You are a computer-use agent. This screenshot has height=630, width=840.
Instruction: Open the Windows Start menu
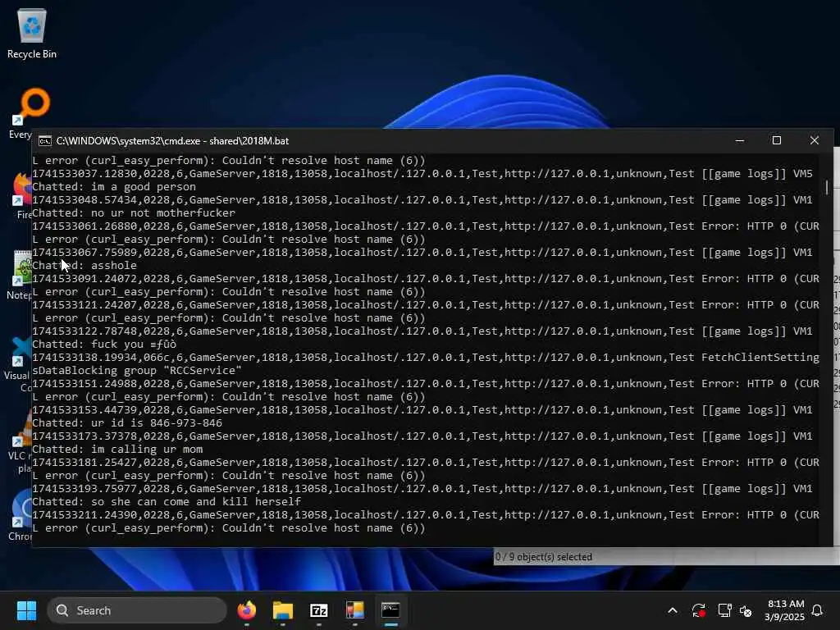pos(26,610)
